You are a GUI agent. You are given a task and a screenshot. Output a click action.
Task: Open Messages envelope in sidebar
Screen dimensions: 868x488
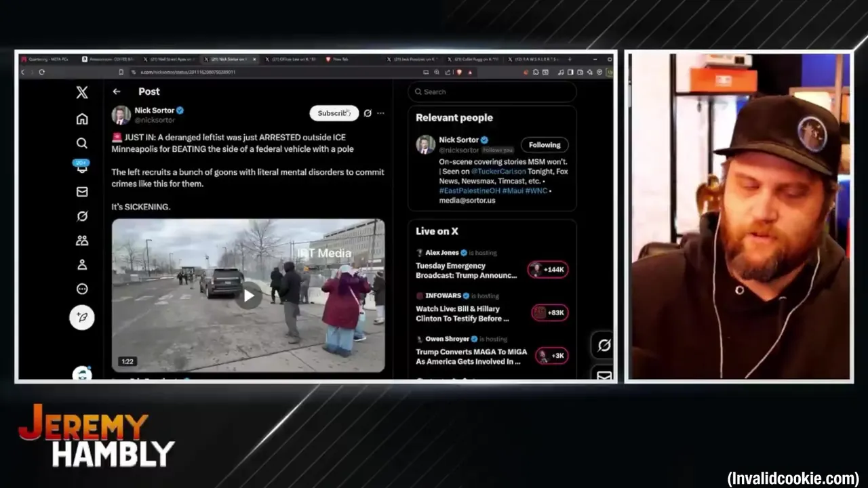[x=82, y=192]
